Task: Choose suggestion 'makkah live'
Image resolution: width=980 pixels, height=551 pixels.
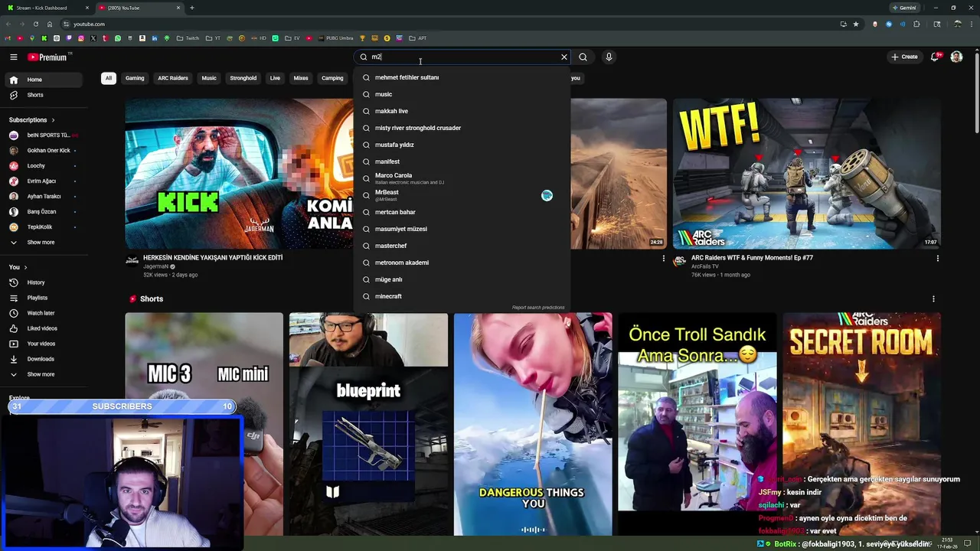Action: (x=462, y=111)
